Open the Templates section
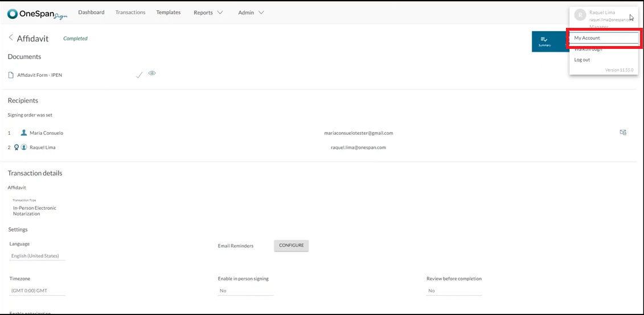The width and height of the screenshot is (644, 315). (169, 13)
